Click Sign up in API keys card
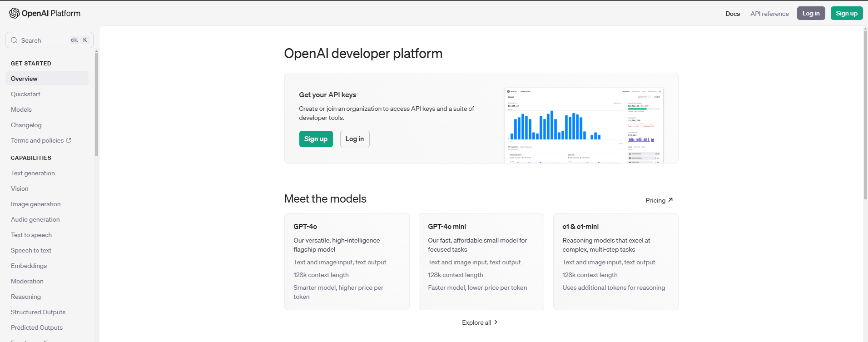 [316, 139]
